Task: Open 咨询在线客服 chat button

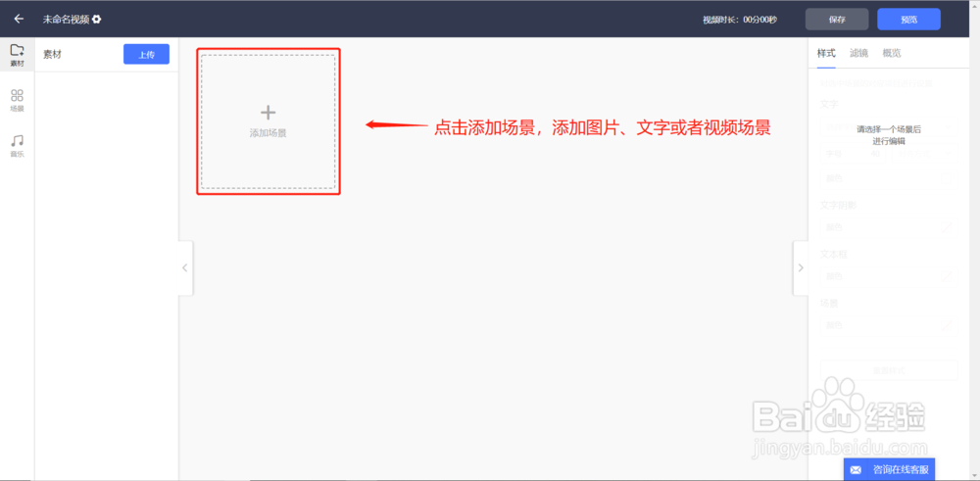Action: point(890,469)
